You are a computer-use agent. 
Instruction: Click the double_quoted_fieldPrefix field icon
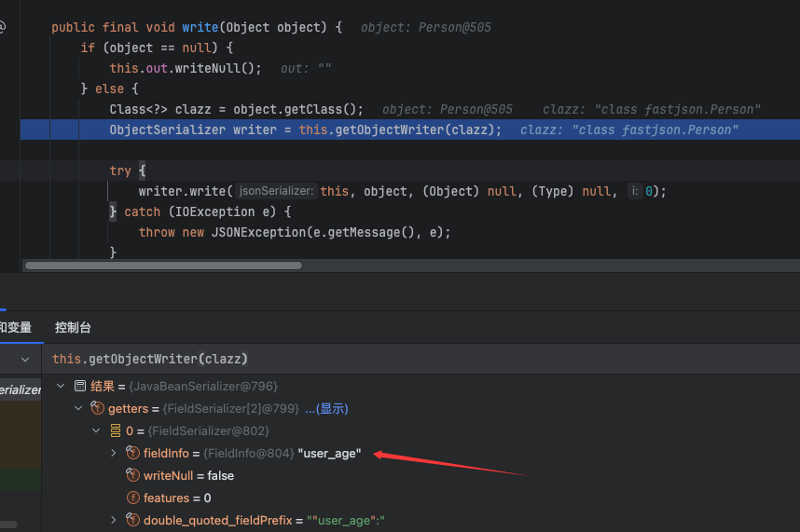pos(132,520)
